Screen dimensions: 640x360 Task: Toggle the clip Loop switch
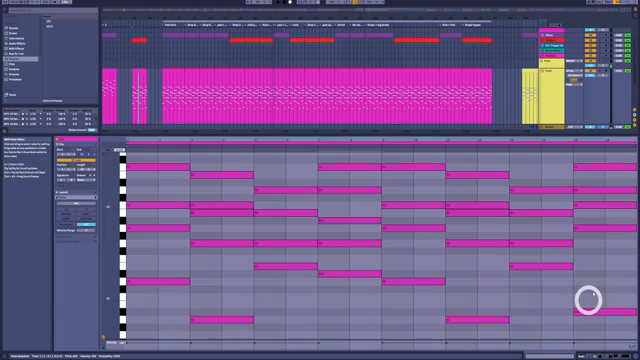[x=76, y=160]
